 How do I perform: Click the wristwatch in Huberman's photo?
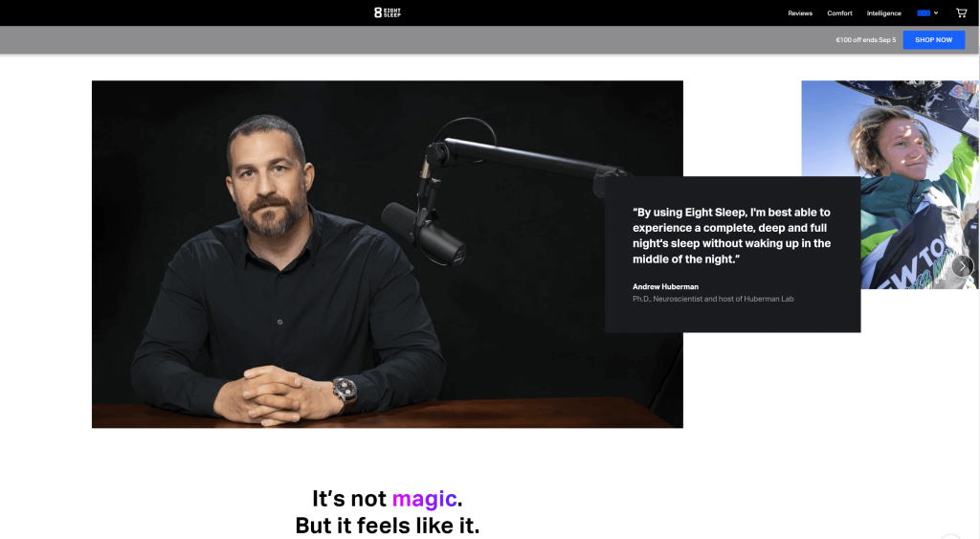tap(345, 389)
